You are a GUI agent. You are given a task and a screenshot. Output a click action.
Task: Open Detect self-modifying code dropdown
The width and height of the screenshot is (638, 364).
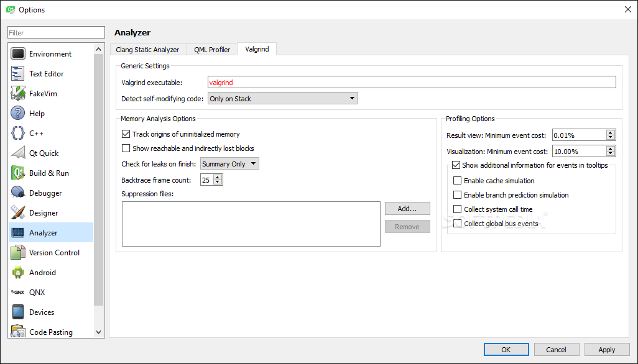click(283, 98)
